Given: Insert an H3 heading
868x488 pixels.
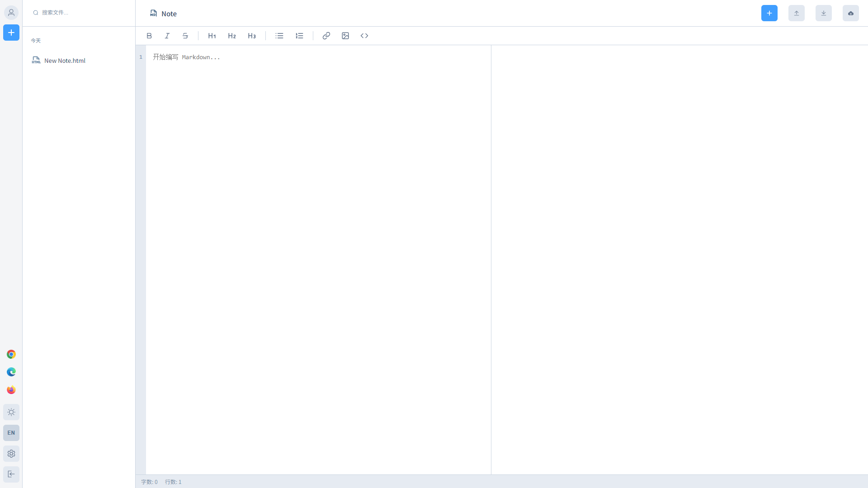Looking at the screenshot, I should point(252,36).
